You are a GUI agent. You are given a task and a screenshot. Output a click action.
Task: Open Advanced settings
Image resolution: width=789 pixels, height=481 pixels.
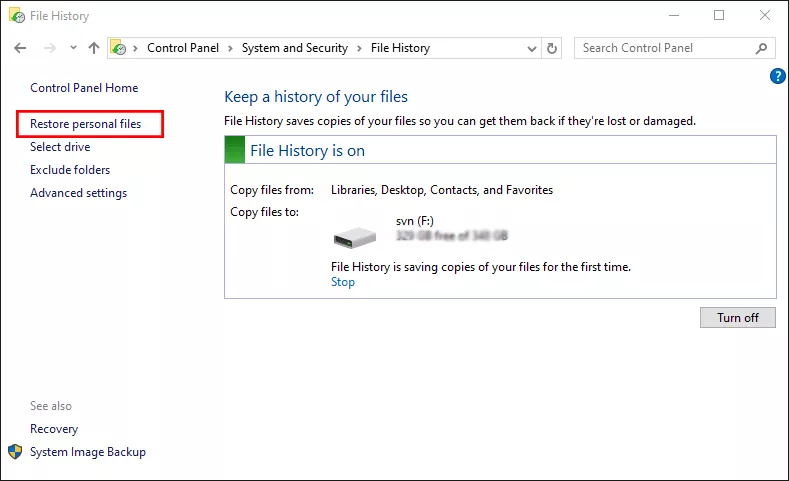(x=78, y=193)
